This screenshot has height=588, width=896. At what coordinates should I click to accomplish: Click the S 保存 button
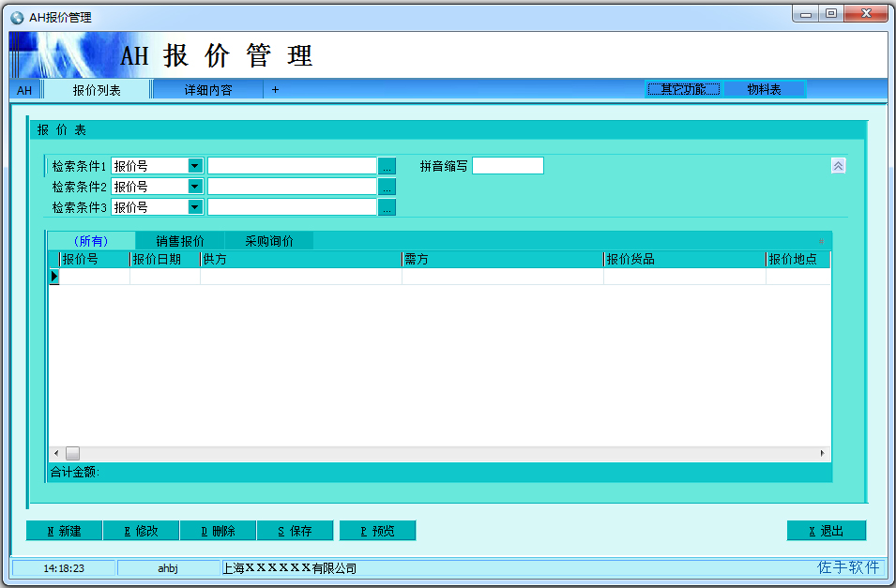[x=295, y=531]
